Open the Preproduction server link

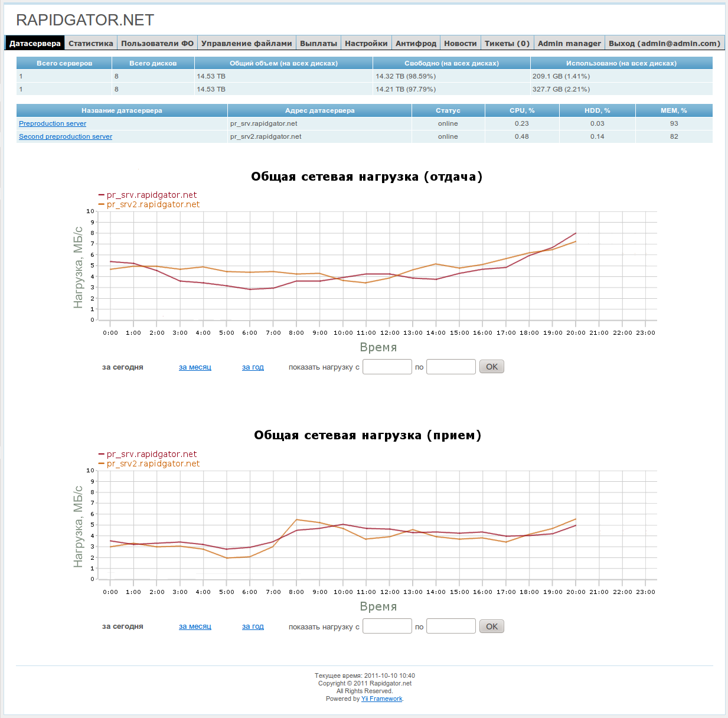pos(53,123)
